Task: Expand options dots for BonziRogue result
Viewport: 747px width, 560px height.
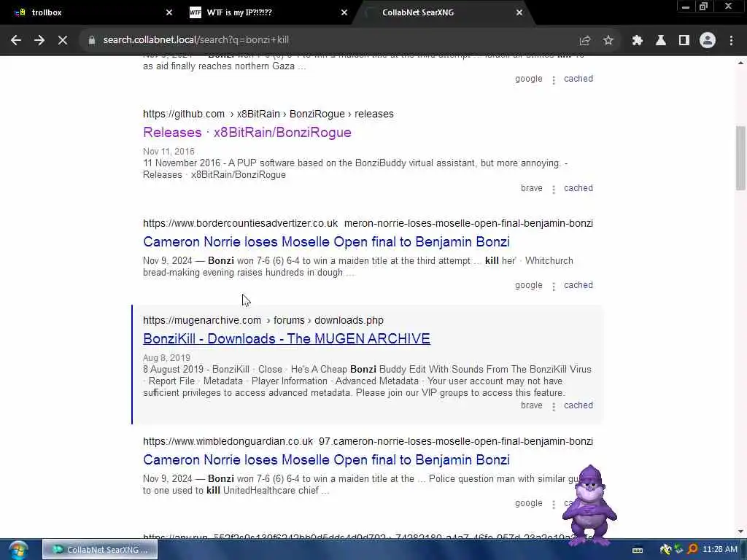Action: pyautogui.click(x=554, y=190)
